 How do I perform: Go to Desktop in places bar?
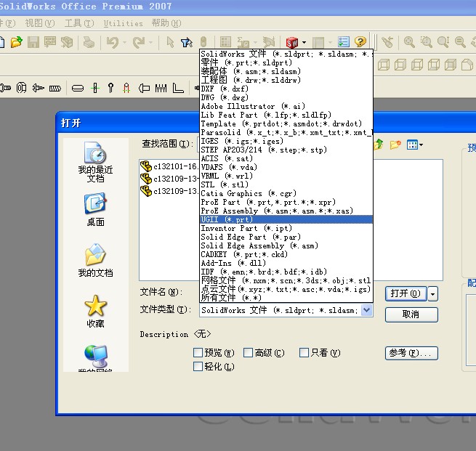click(95, 210)
